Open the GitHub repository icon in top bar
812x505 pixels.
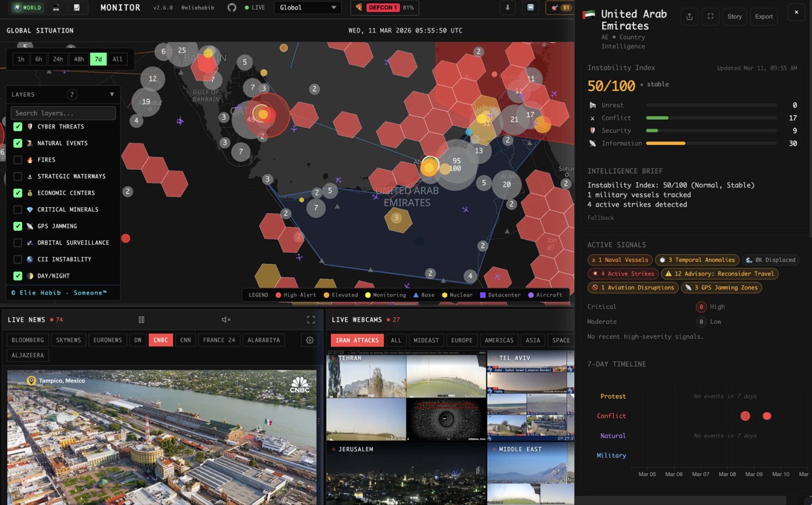tap(231, 8)
